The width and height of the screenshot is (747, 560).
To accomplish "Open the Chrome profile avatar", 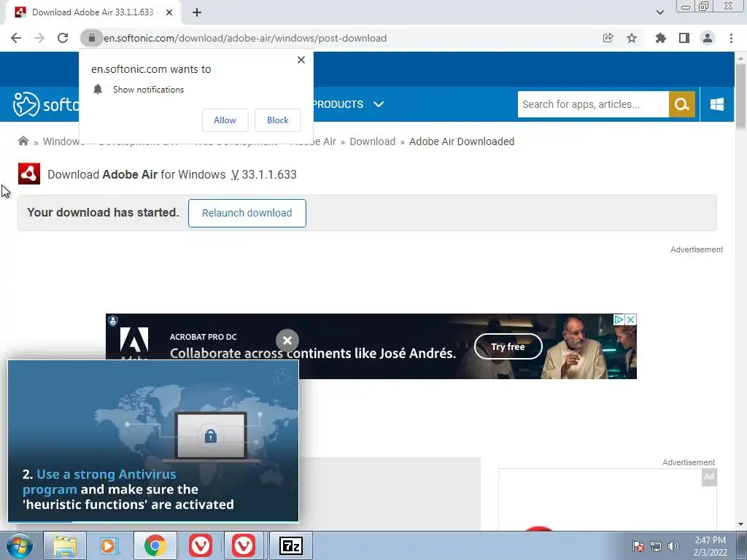I will 708,38.
